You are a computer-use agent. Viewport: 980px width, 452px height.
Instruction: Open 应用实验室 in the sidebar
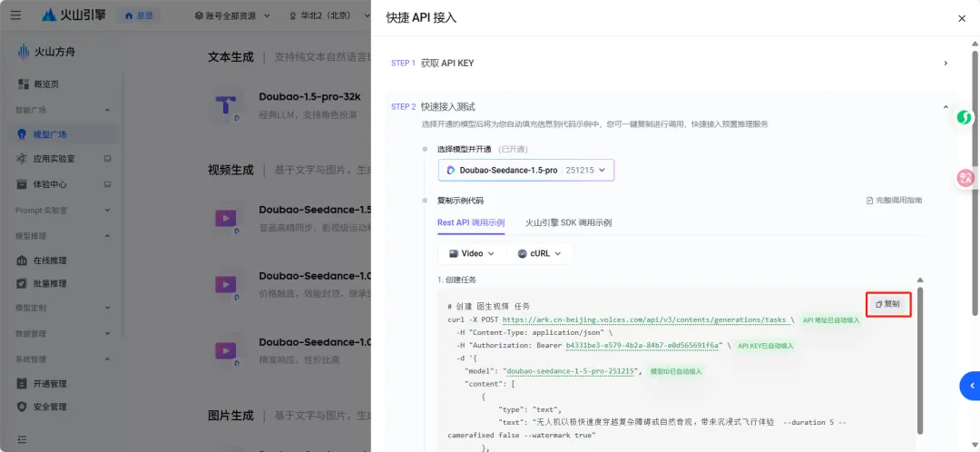pyautogui.click(x=54, y=159)
